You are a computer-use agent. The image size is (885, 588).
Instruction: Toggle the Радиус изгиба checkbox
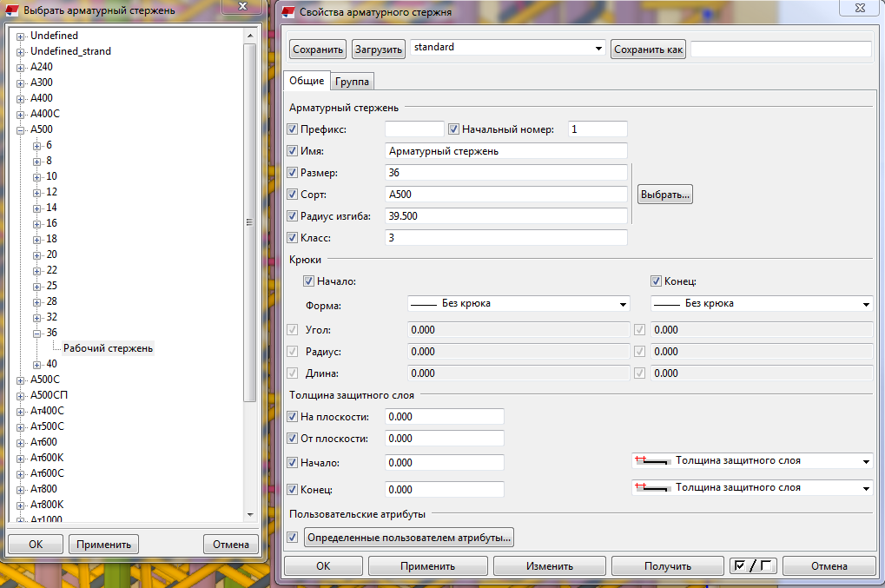293,215
